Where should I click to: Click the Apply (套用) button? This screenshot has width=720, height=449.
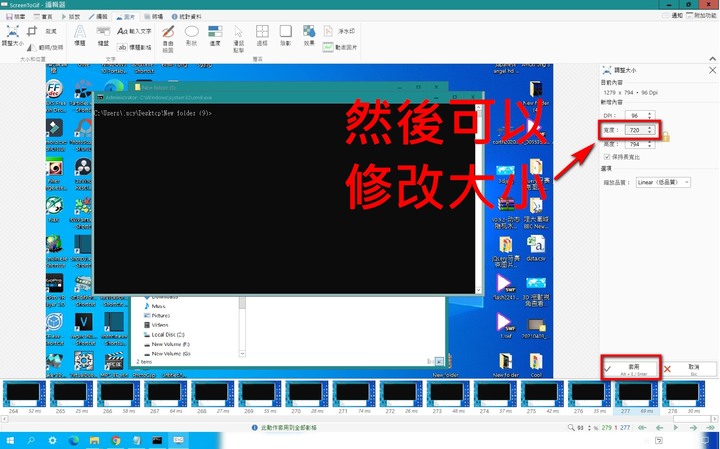[x=631, y=369]
